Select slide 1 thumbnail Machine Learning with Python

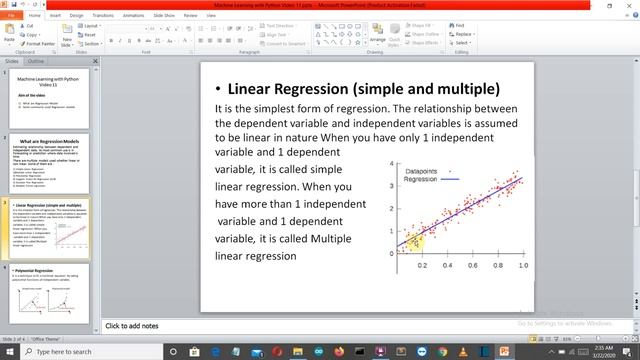point(49,99)
